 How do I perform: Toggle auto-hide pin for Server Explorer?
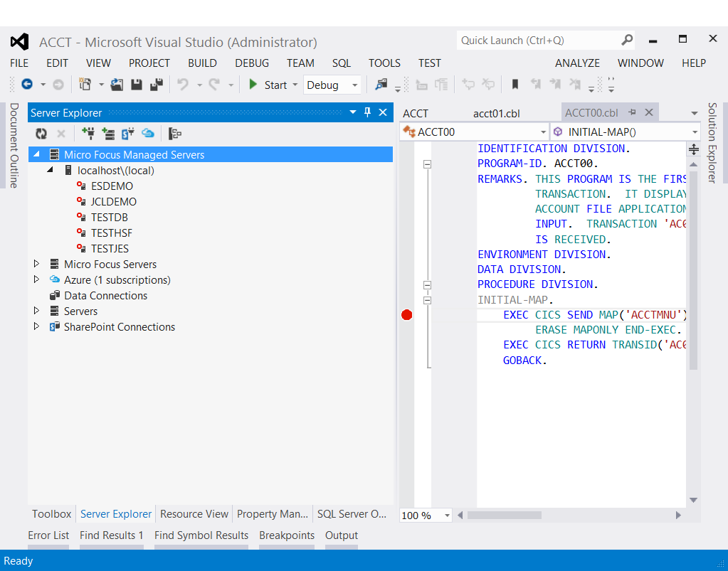pyautogui.click(x=368, y=112)
